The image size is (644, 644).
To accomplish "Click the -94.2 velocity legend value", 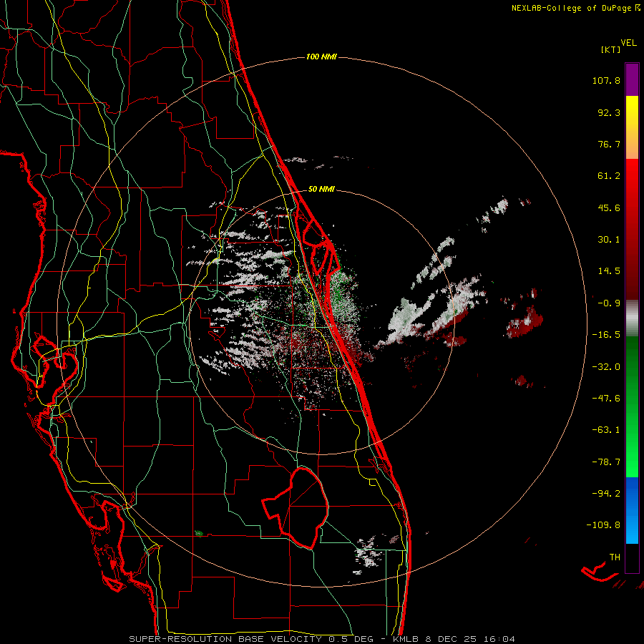I will (x=606, y=494).
